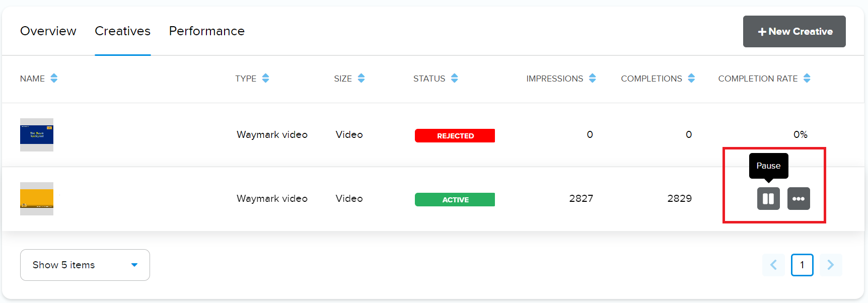The image size is (868, 303).
Task: Open the Show 5 items dropdown
Action: click(x=85, y=265)
